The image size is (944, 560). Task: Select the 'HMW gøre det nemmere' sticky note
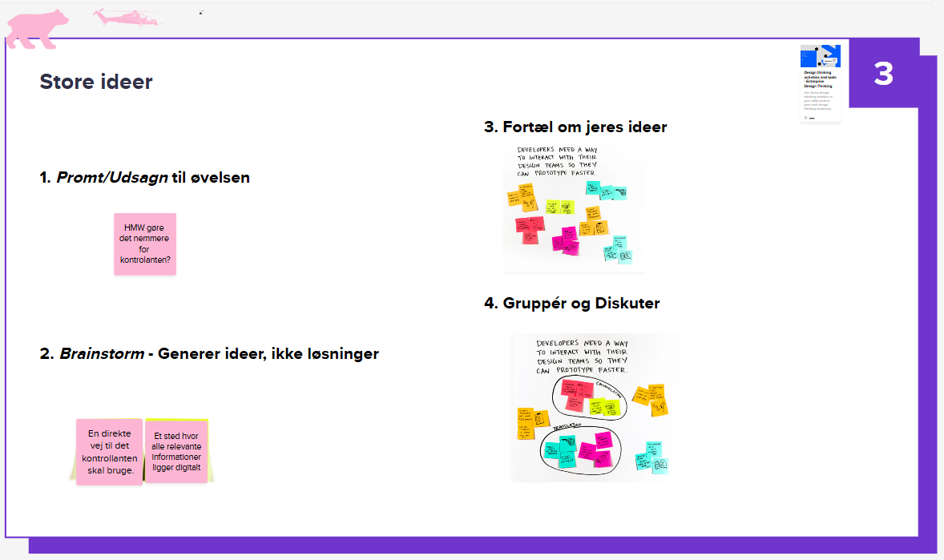(x=145, y=244)
